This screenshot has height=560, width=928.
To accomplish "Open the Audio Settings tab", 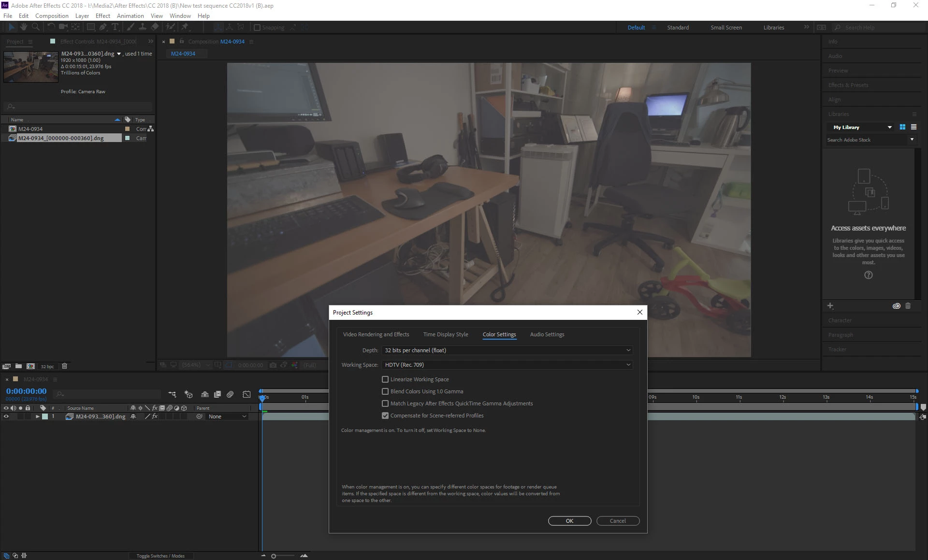I will pos(547,334).
